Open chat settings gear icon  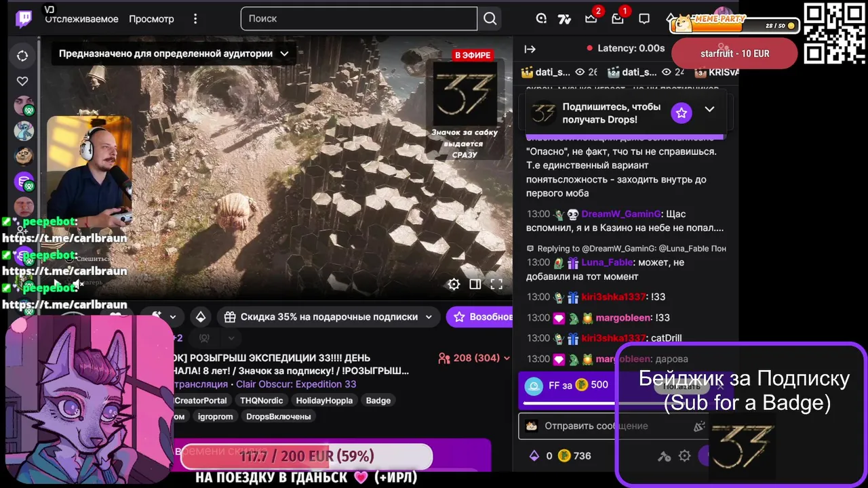pyautogui.click(x=685, y=456)
